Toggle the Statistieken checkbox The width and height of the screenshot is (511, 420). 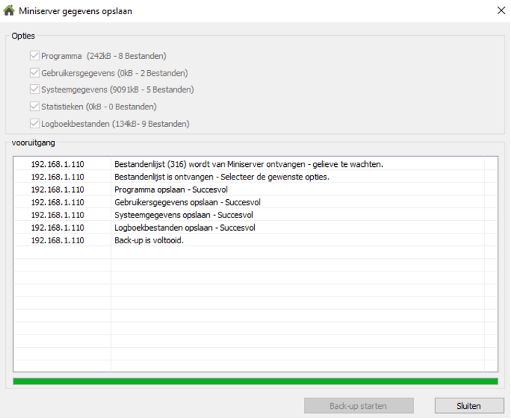34,107
